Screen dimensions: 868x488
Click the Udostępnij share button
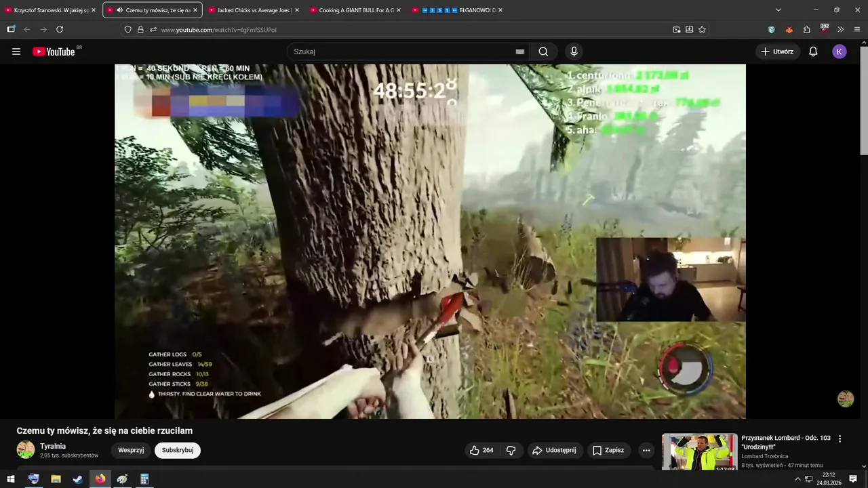pos(555,450)
